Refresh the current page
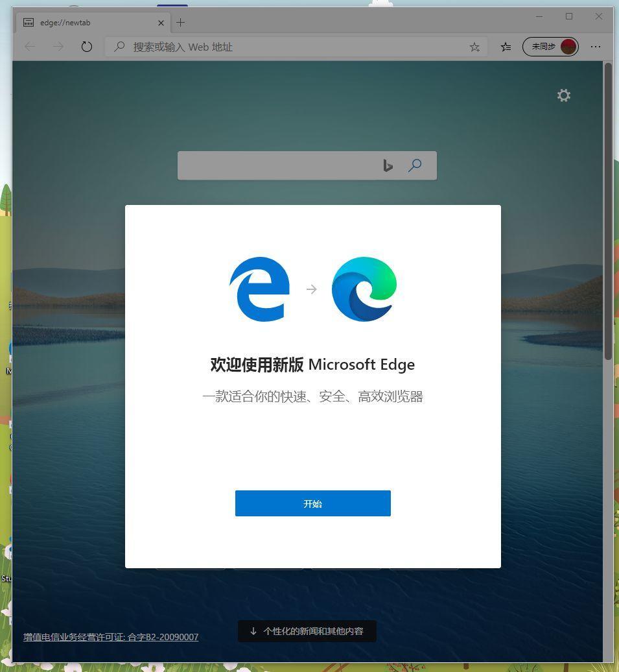 point(87,47)
